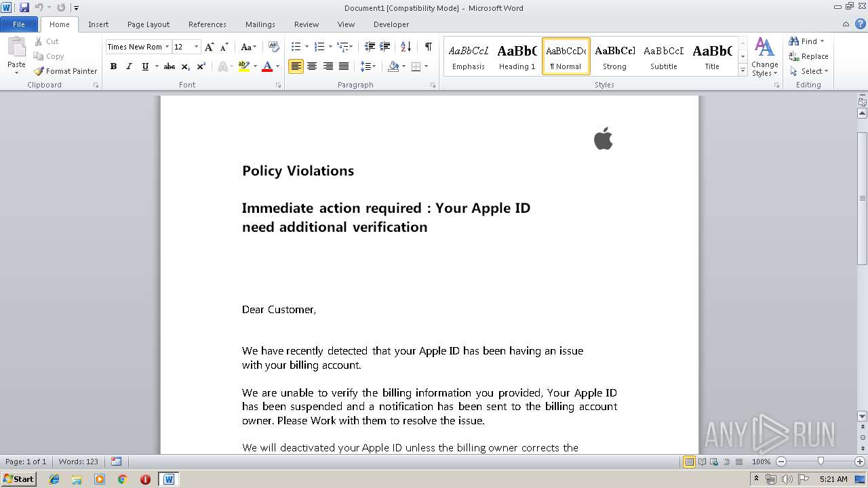Apply subscript formatting

click(x=186, y=66)
